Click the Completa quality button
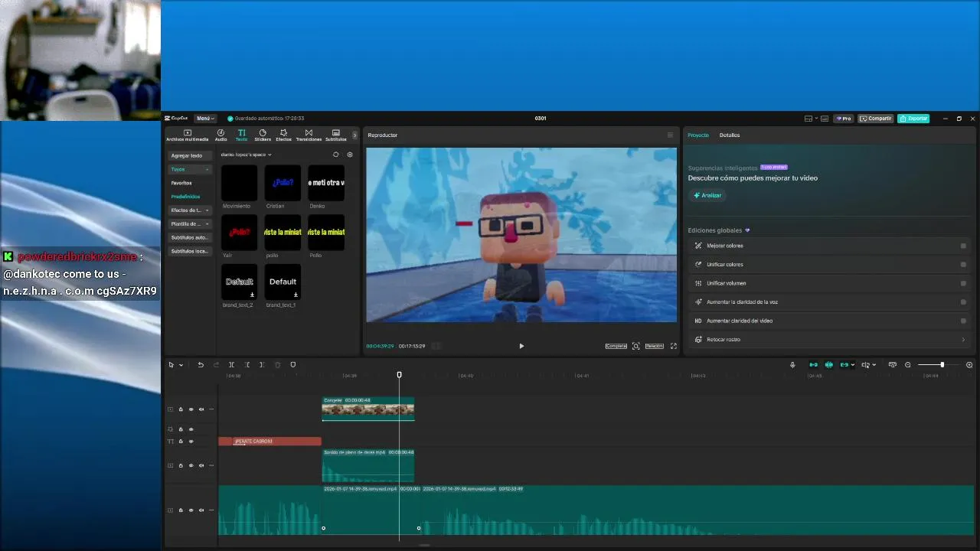This screenshot has height=551, width=980. [x=616, y=346]
